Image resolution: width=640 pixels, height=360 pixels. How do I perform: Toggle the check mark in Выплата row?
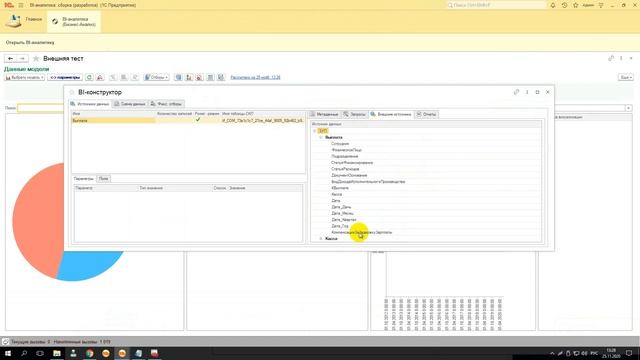[198, 120]
